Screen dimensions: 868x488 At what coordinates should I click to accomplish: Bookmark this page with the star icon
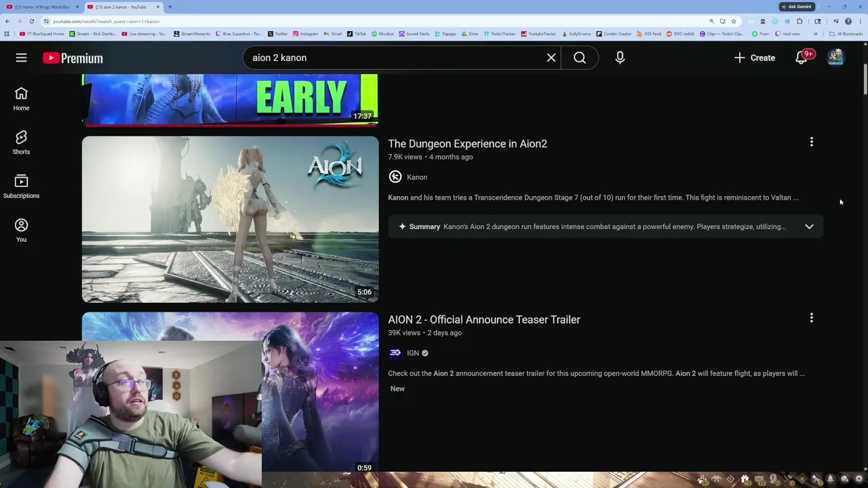734,21
